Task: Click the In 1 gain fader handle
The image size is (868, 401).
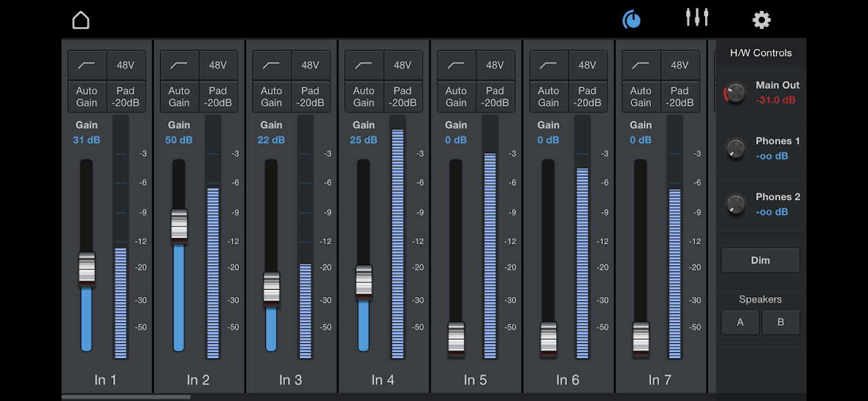Action: [x=87, y=269]
